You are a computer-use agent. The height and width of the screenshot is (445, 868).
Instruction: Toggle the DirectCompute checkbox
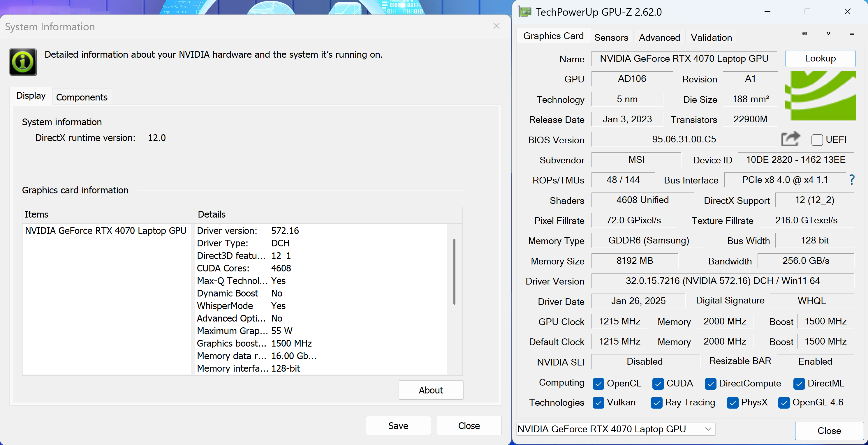(x=710, y=384)
